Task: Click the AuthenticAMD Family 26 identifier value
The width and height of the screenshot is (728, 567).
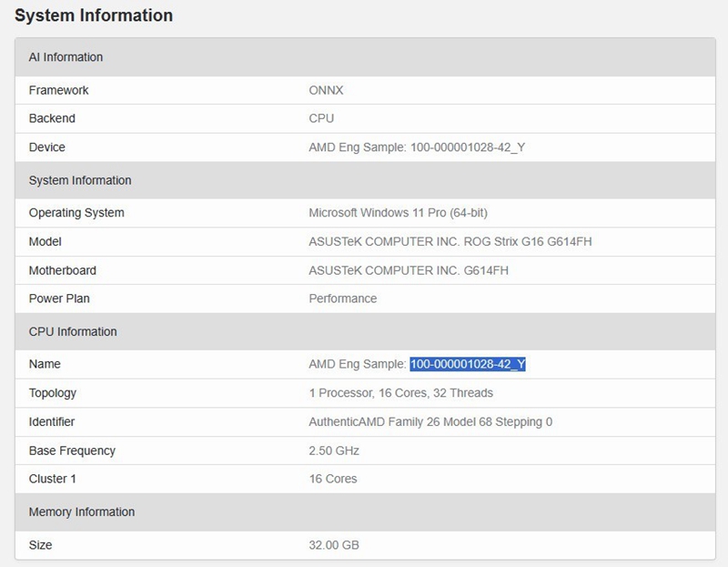Action: 430,422
